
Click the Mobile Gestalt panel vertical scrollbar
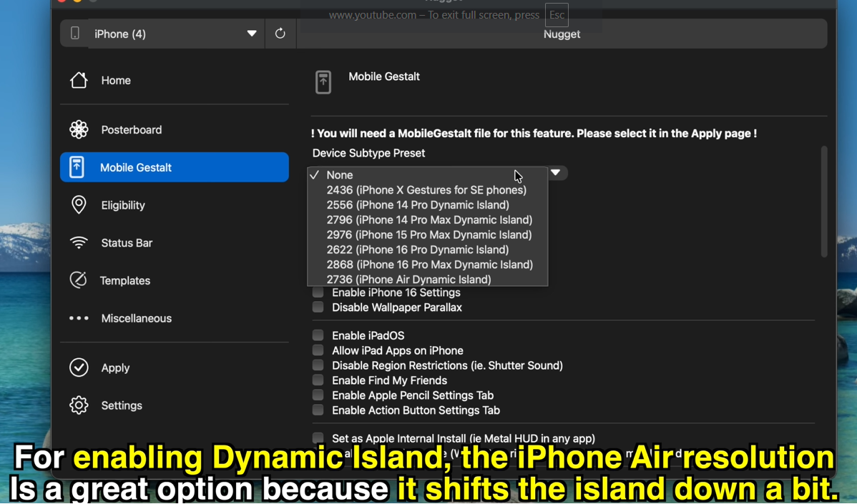823,201
